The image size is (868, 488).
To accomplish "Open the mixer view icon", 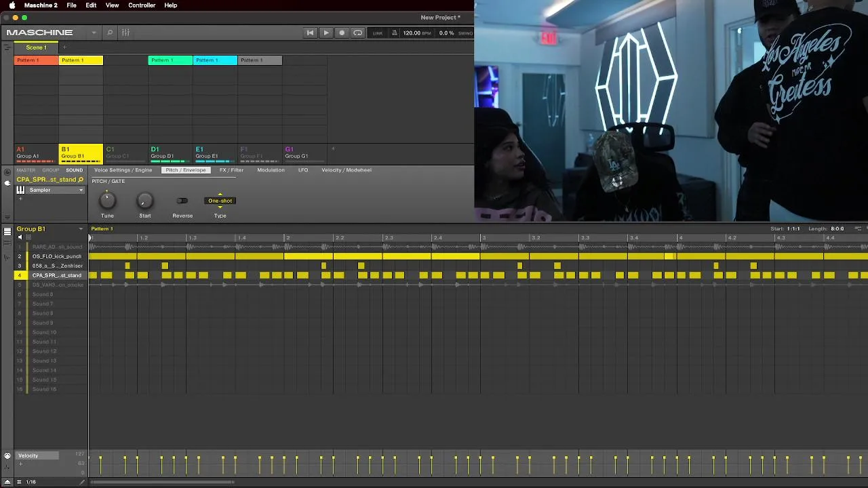I will (x=125, y=33).
